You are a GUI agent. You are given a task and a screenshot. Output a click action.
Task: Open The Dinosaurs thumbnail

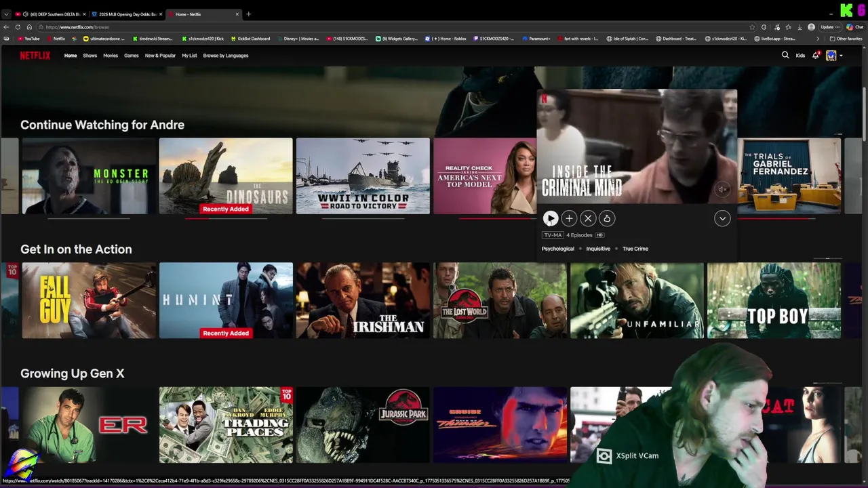point(226,176)
